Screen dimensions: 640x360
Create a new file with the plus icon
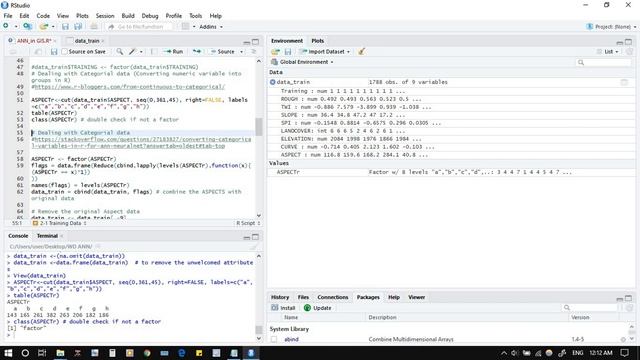(x=6, y=27)
